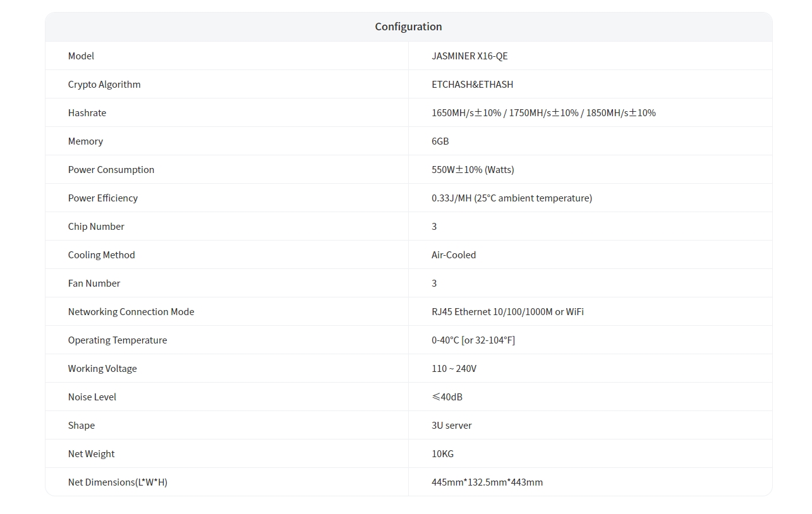Click the Fan Number label
812x514 pixels.
(94, 284)
